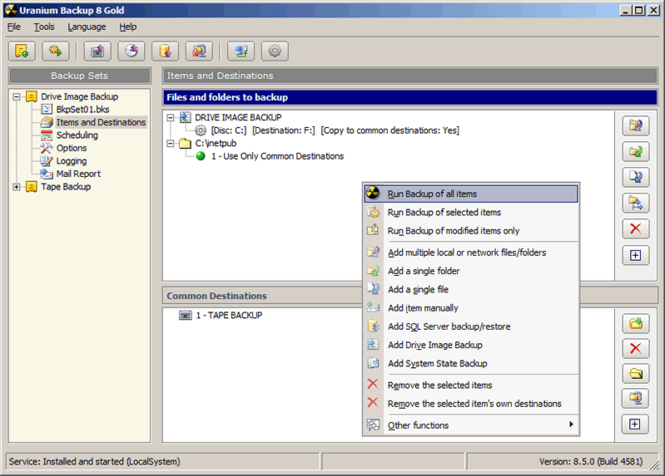Select Scheduling in Backup Sets tree
This screenshot has height=476, width=665.
[77, 135]
